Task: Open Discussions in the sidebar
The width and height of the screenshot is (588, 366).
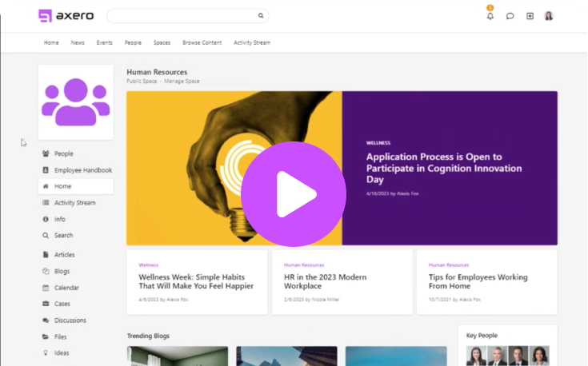Action: pos(70,320)
